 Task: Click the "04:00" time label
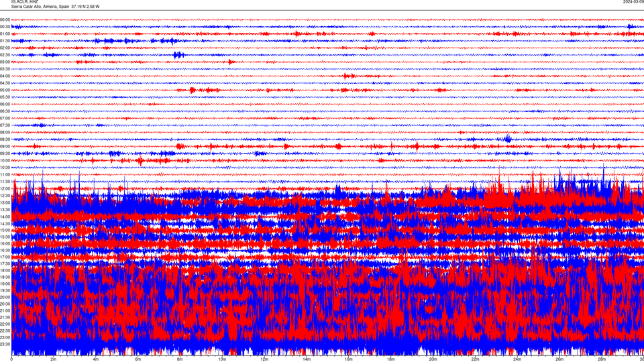pyautogui.click(x=5, y=76)
